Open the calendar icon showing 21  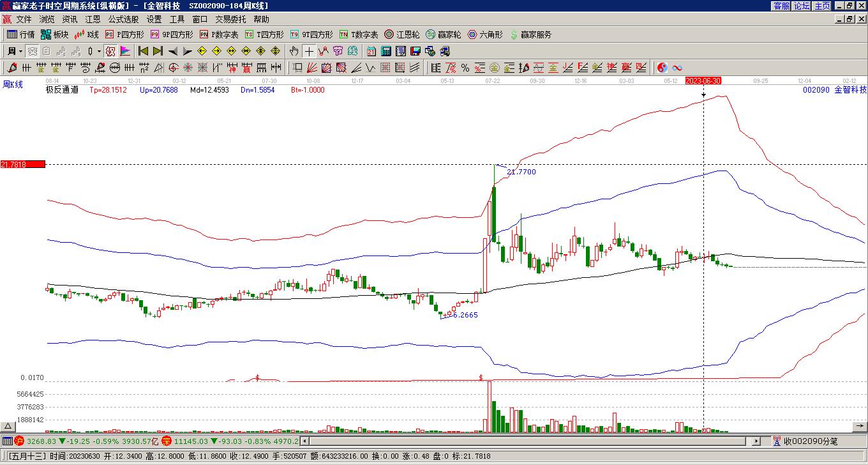pos(371,51)
